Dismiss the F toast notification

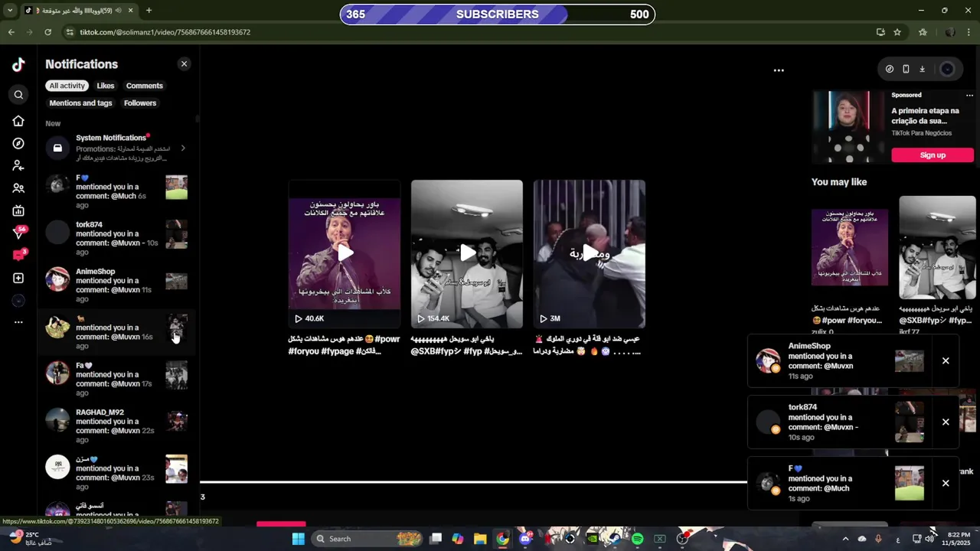[x=946, y=484]
